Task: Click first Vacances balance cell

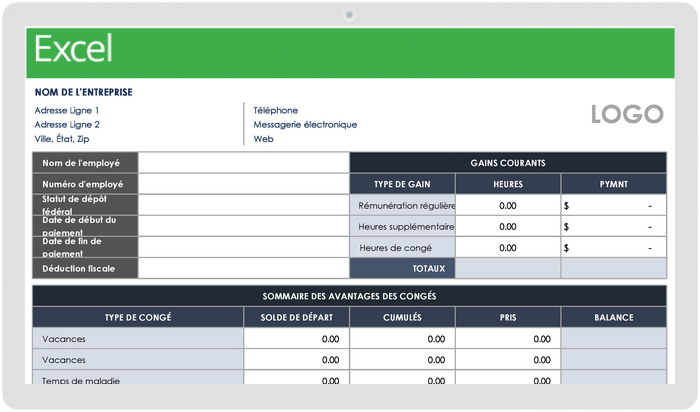Action: (x=614, y=338)
